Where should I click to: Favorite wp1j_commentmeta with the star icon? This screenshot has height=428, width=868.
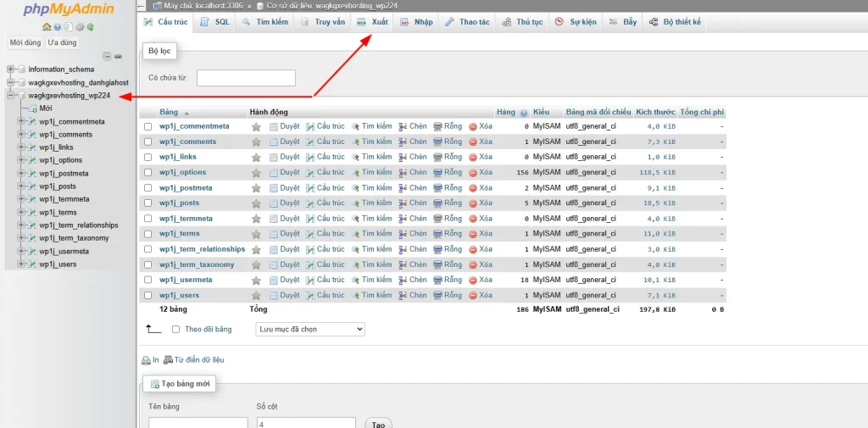256,127
